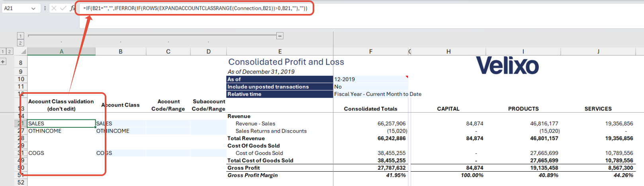Select the Include unposted transactions No cell
Image resolution: width=644 pixels, height=186 pixels.
[371, 87]
